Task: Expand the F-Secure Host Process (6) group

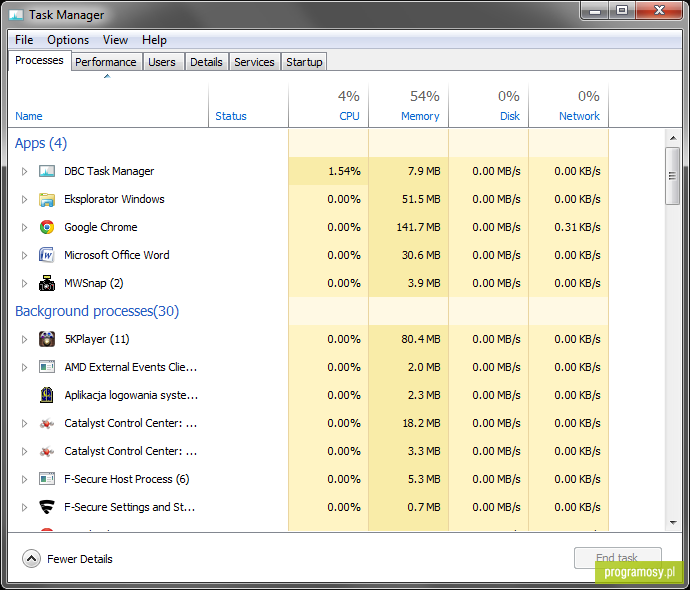Action: coord(25,479)
